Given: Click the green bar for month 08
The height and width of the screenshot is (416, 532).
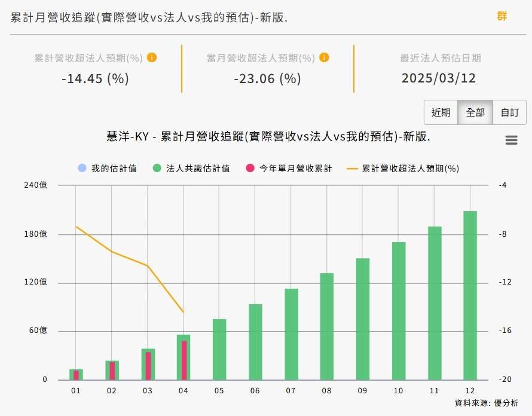Looking at the screenshot, I should point(327,326).
